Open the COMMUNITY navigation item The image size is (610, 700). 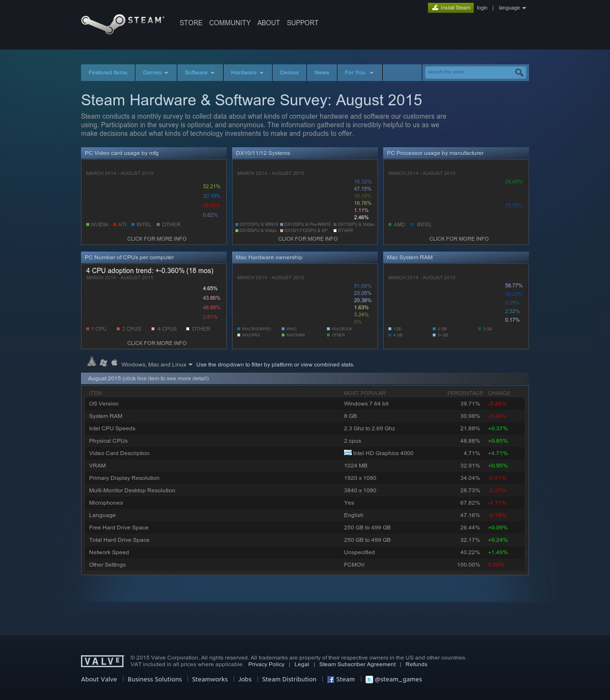(x=230, y=23)
